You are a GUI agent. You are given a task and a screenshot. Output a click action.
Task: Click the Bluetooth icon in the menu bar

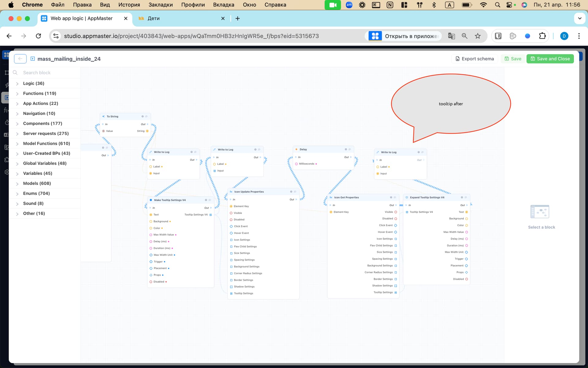click(x=434, y=5)
